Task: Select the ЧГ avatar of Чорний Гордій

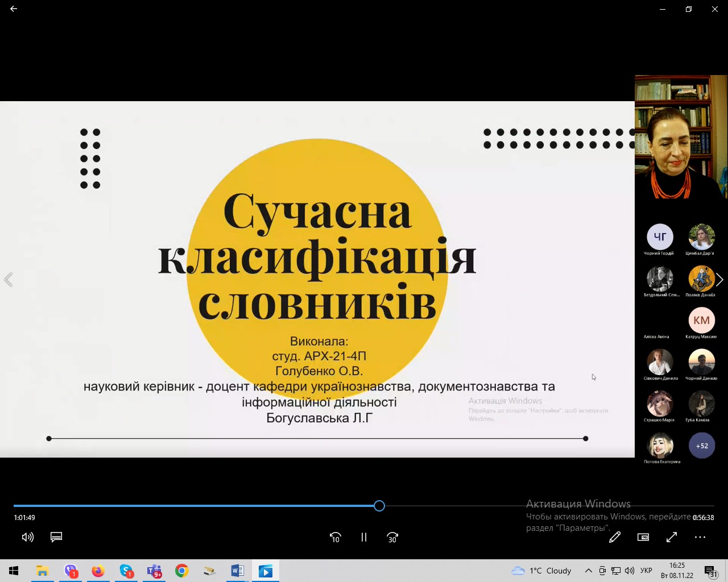Action: [660, 236]
